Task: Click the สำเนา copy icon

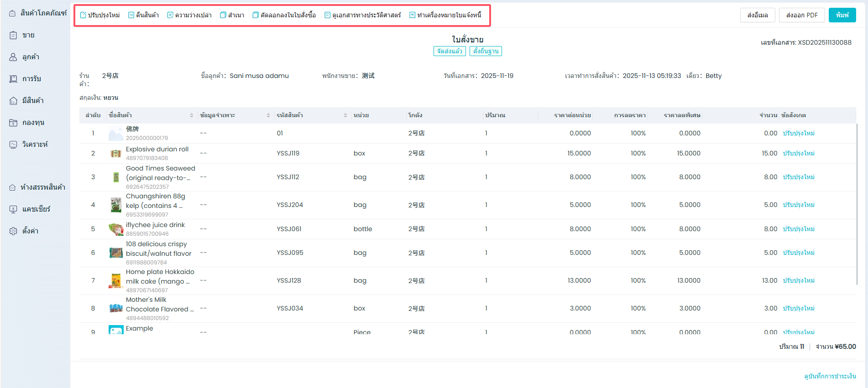Action: pos(223,15)
